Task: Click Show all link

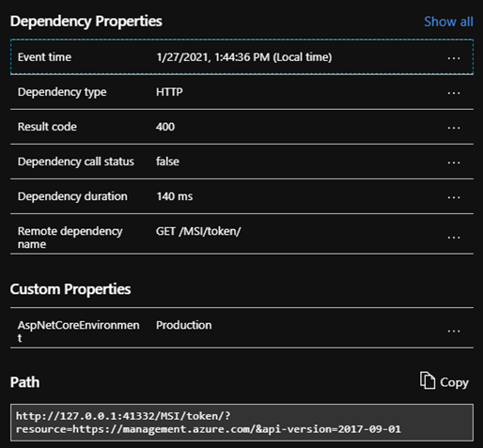Action: (x=448, y=22)
